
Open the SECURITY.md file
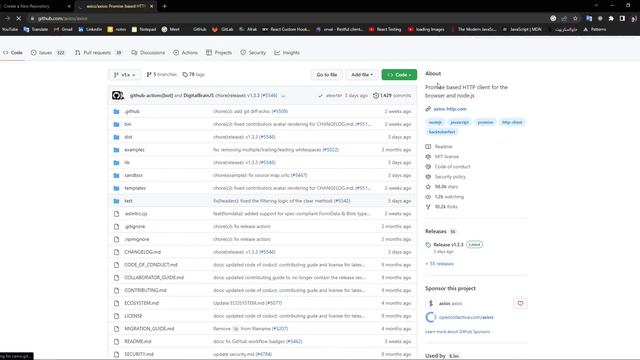(139, 354)
